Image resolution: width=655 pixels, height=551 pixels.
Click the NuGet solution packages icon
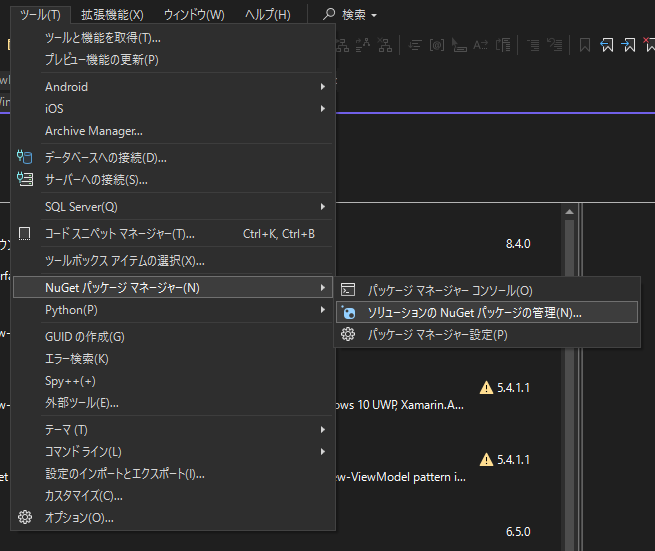tap(348, 312)
